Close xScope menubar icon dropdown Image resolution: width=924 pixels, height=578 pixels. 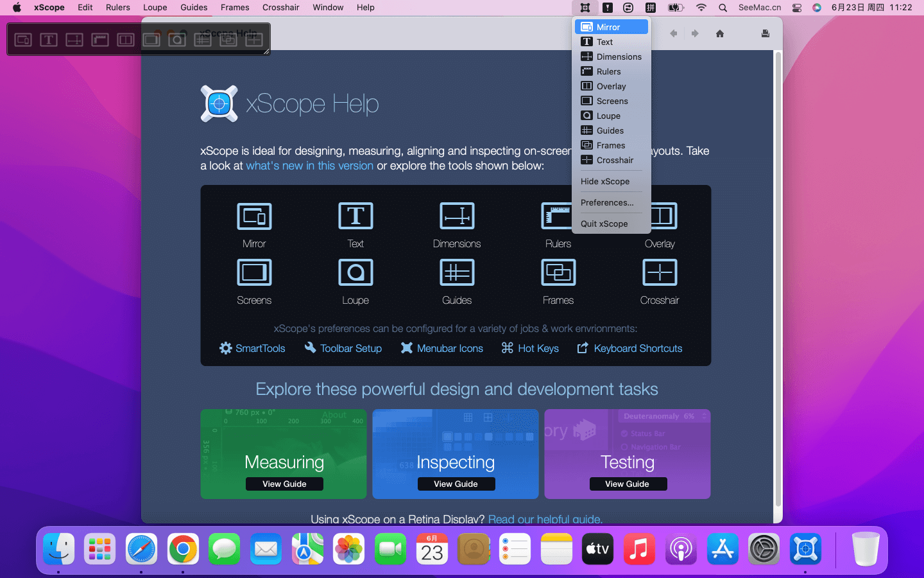click(x=585, y=8)
